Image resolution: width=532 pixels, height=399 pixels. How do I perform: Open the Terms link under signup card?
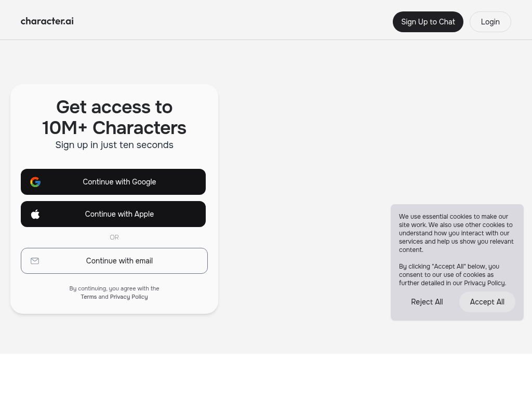pyautogui.click(x=88, y=297)
